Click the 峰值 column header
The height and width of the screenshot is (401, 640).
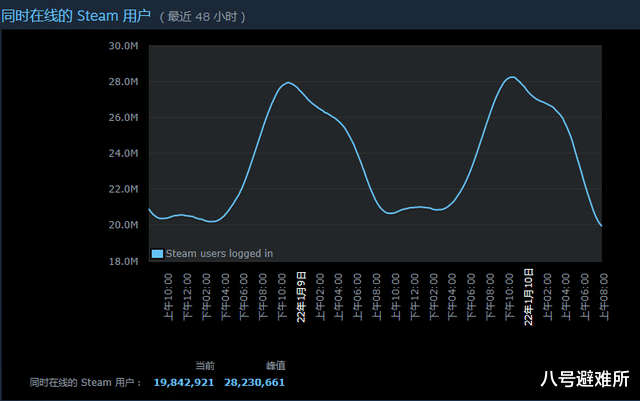tap(276, 365)
